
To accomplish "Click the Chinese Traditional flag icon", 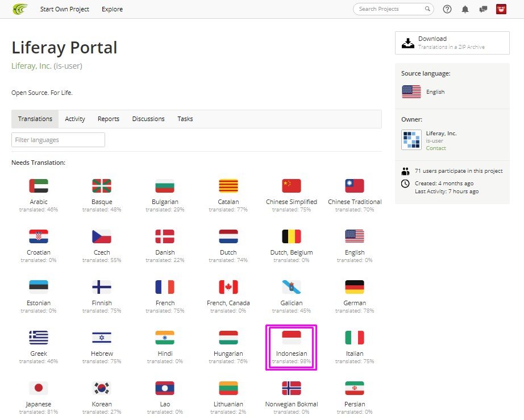I will [355, 186].
